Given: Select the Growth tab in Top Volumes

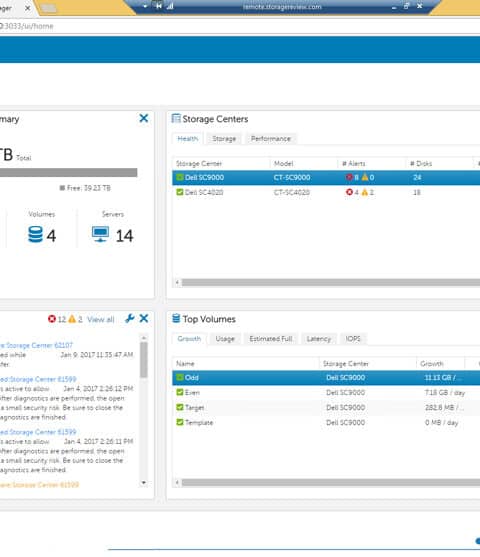Looking at the screenshot, I should 189,339.
